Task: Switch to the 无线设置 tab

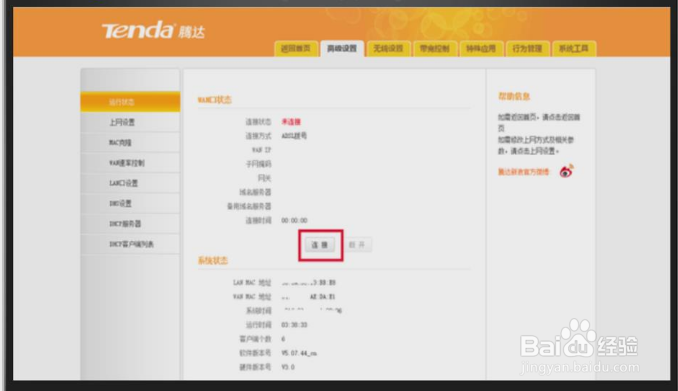Action: point(388,48)
